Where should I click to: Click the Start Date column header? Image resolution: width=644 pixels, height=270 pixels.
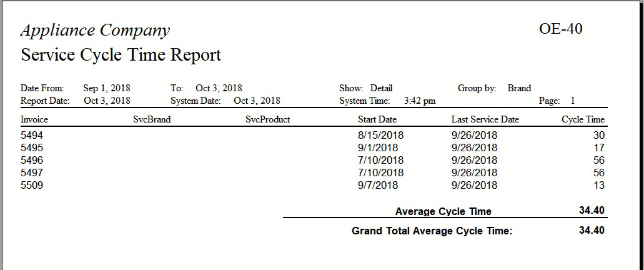(x=377, y=119)
